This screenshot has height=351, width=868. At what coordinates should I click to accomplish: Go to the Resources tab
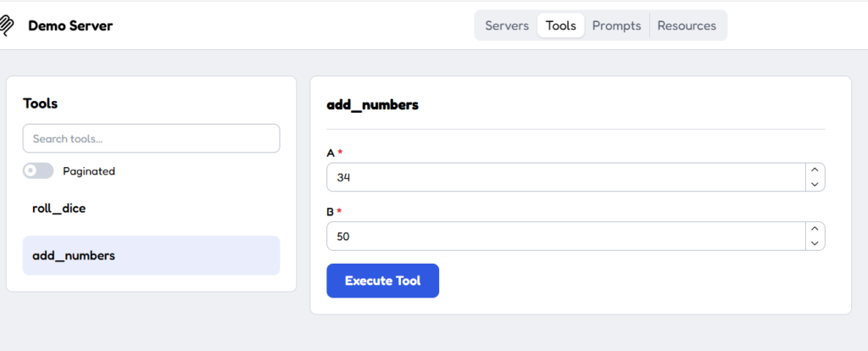pyautogui.click(x=687, y=25)
